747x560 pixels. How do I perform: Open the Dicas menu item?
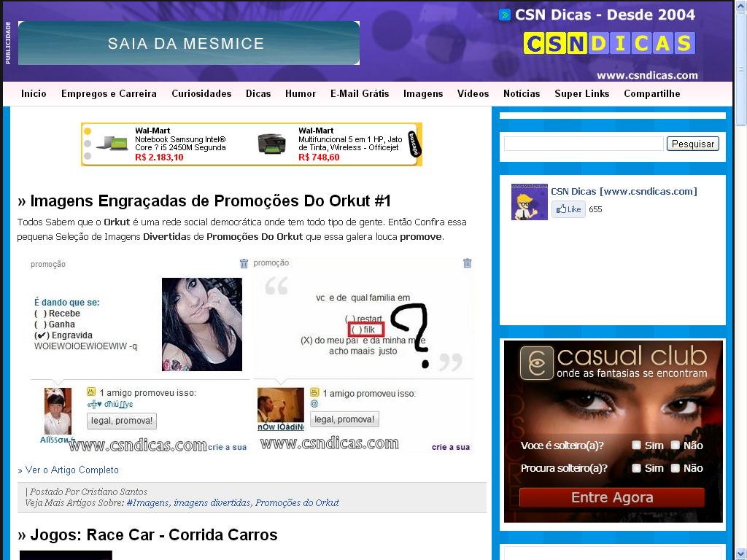pyautogui.click(x=258, y=94)
